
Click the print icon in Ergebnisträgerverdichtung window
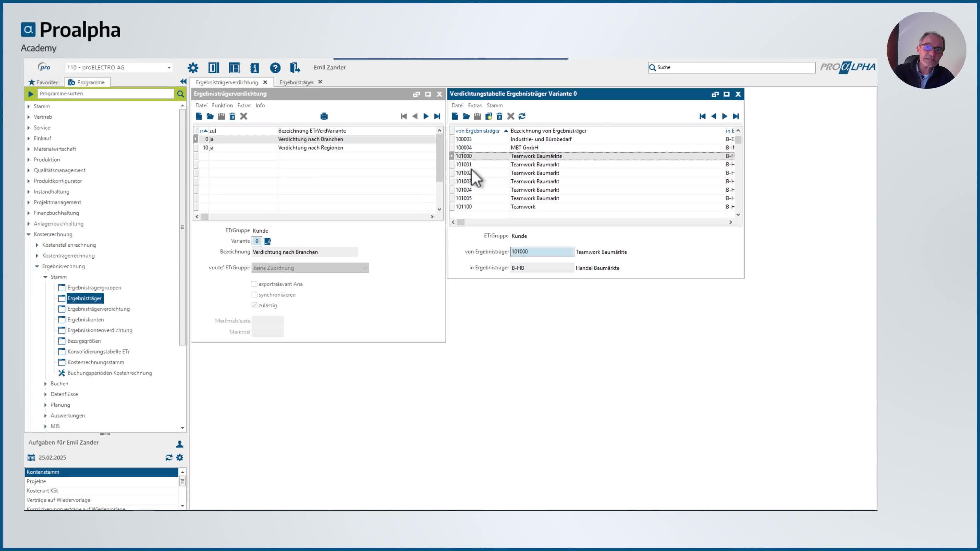click(324, 116)
